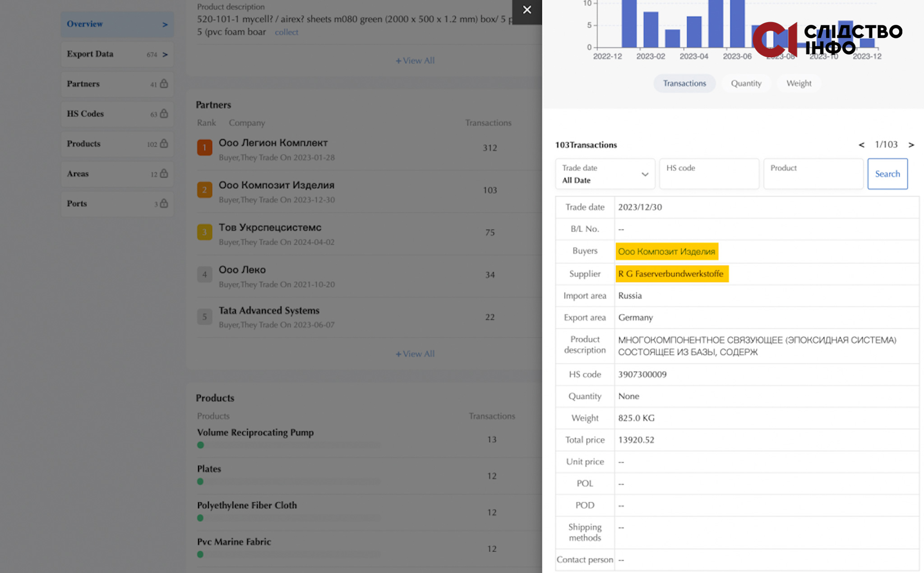Viewport: 924px width, 573px height.
Task: Click green dot under Plates
Action: tap(201, 482)
